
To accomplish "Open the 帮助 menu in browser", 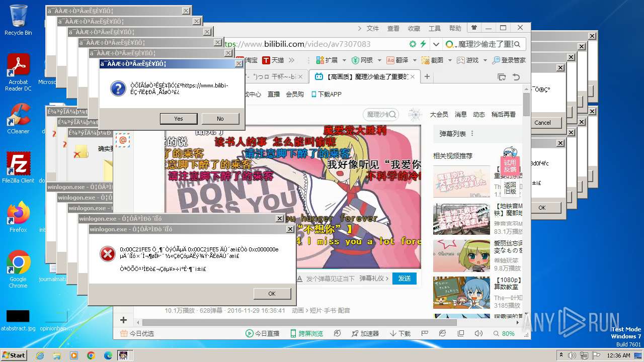I will click(x=455, y=29).
